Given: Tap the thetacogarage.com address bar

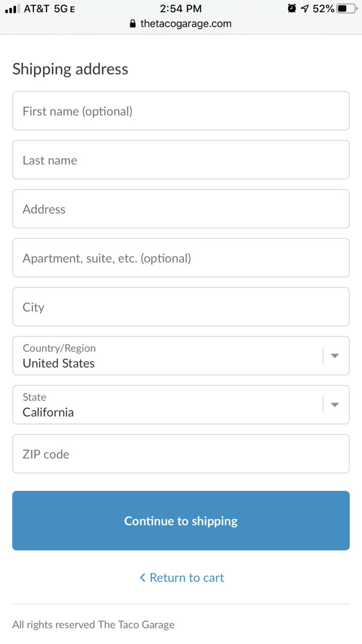Looking at the screenshot, I should (x=181, y=24).
